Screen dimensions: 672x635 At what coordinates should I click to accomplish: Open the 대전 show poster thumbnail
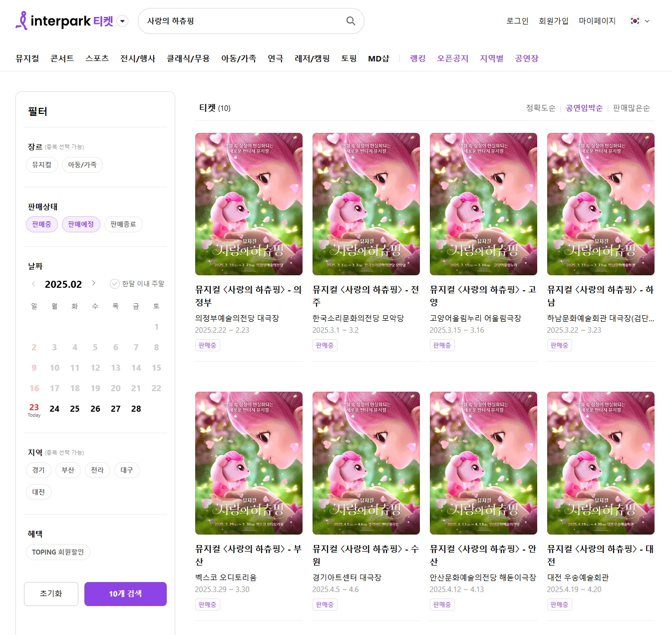(601, 463)
